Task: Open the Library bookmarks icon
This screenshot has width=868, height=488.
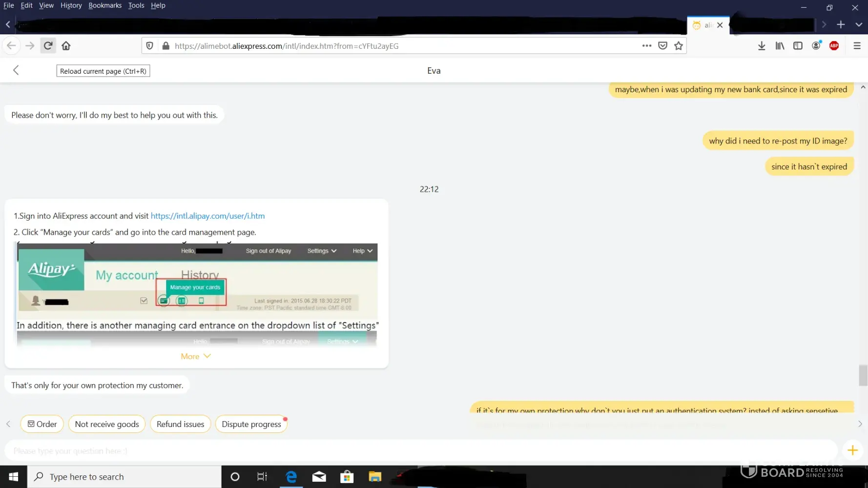Action: (x=780, y=46)
